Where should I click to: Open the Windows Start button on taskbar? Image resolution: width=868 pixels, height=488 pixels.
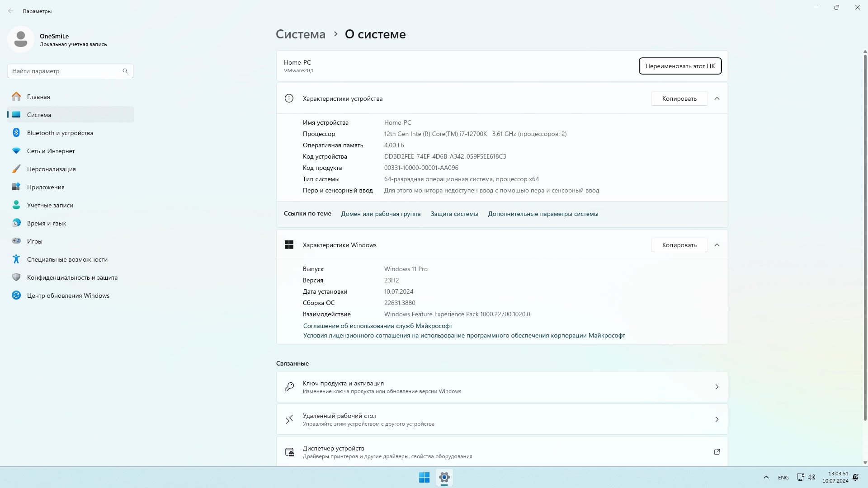pyautogui.click(x=424, y=477)
